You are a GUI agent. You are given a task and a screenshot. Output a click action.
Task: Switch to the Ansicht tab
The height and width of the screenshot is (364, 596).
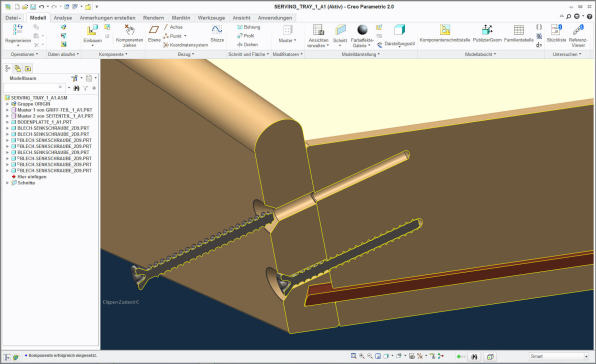tap(241, 18)
